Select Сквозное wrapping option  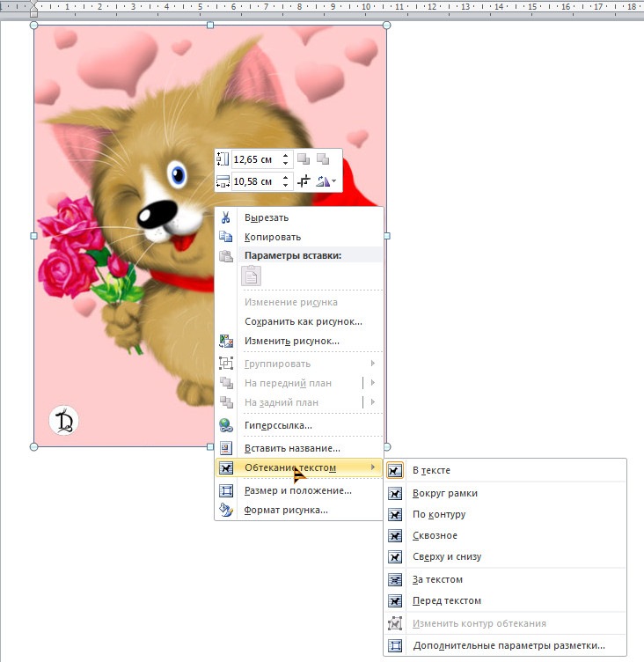coord(505,536)
